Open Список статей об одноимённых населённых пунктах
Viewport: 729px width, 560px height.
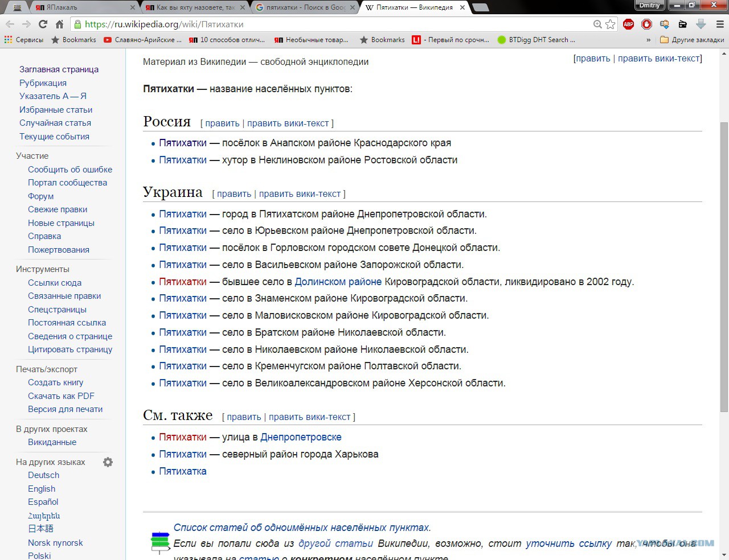(x=302, y=528)
